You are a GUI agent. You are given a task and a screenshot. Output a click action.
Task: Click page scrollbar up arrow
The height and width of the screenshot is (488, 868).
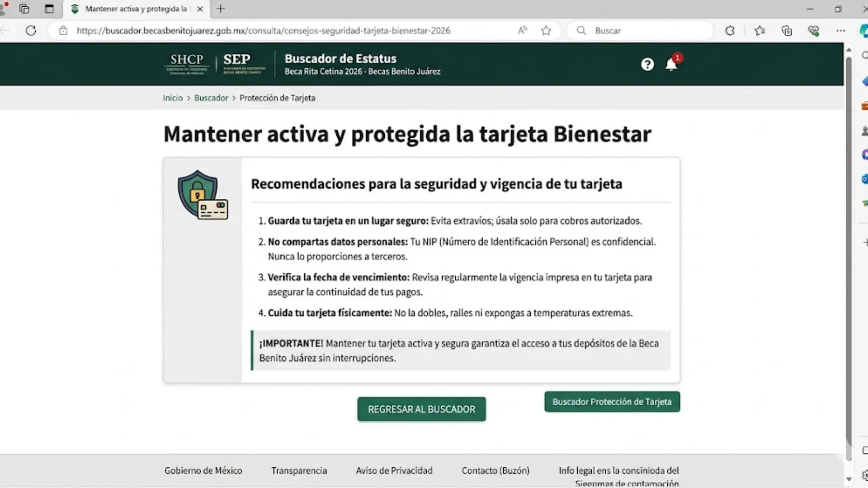tap(849, 49)
